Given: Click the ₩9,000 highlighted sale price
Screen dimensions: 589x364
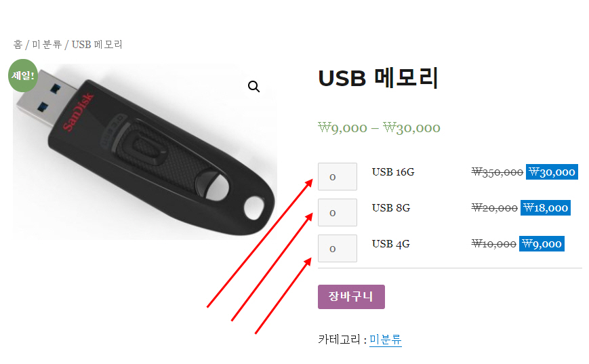Looking at the screenshot, I should [x=542, y=244].
